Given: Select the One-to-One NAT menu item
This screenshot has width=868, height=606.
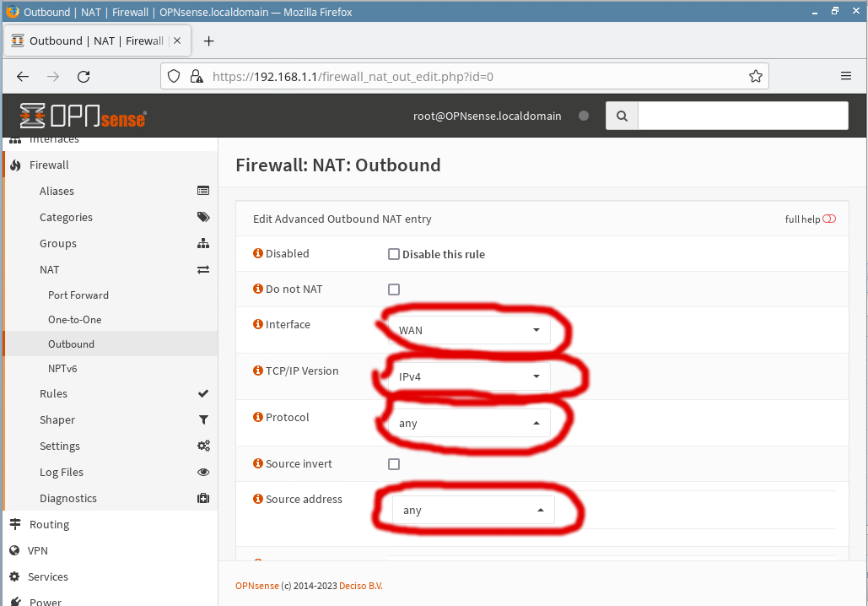Looking at the screenshot, I should click(x=74, y=320).
